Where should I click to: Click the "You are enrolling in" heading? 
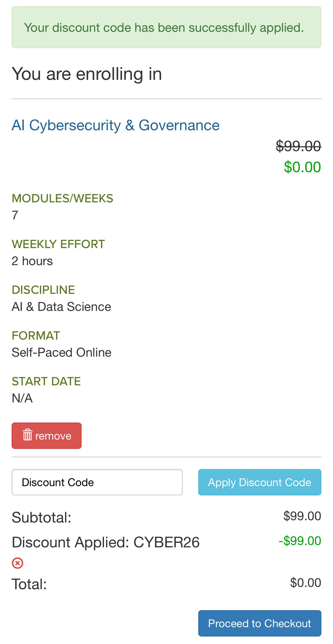click(87, 74)
